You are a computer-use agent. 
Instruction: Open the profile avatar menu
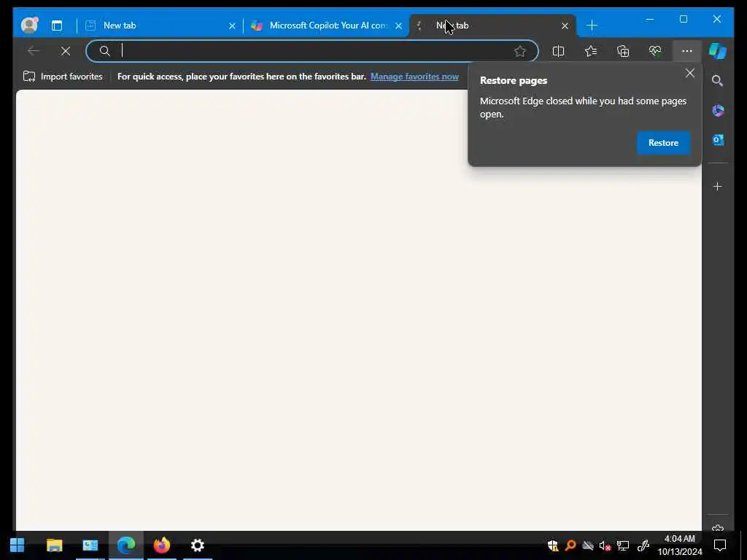tap(29, 26)
